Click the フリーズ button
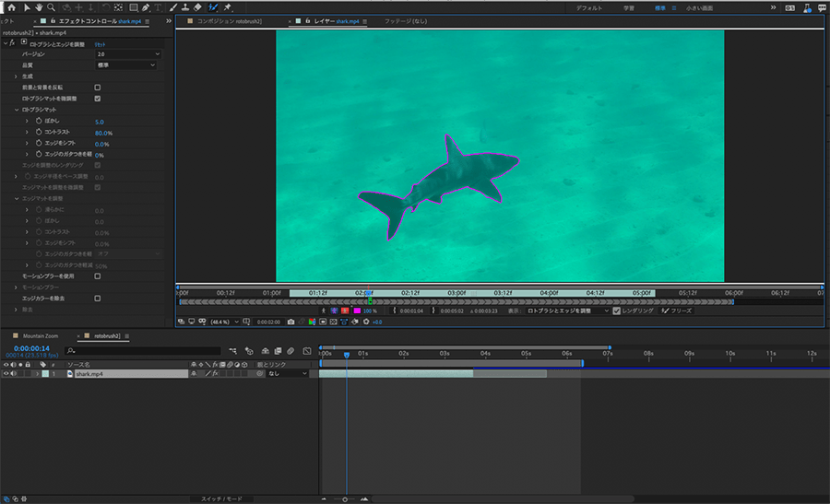This screenshot has height=504, width=830. pos(678,311)
